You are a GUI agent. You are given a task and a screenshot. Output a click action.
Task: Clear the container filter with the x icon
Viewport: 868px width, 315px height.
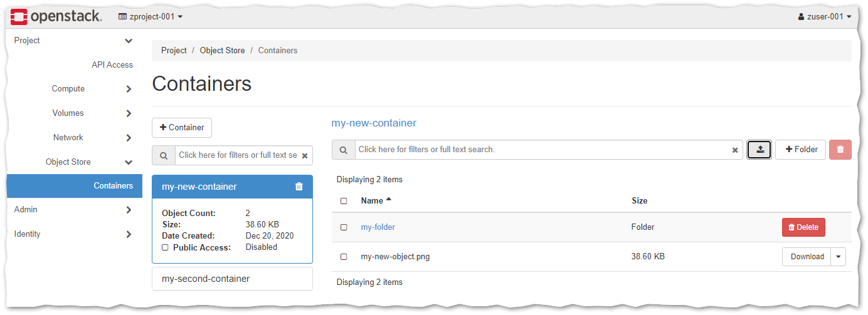click(305, 156)
